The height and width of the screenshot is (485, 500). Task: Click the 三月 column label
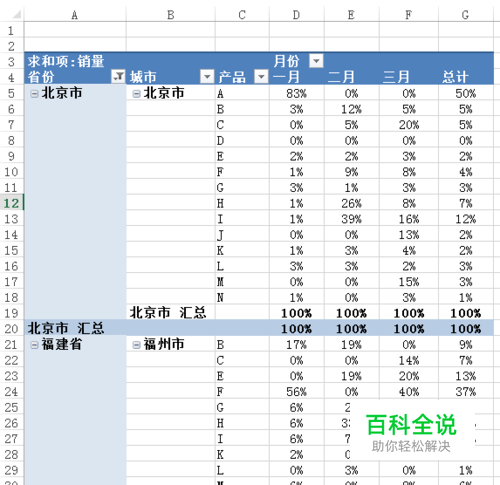coord(396,77)
